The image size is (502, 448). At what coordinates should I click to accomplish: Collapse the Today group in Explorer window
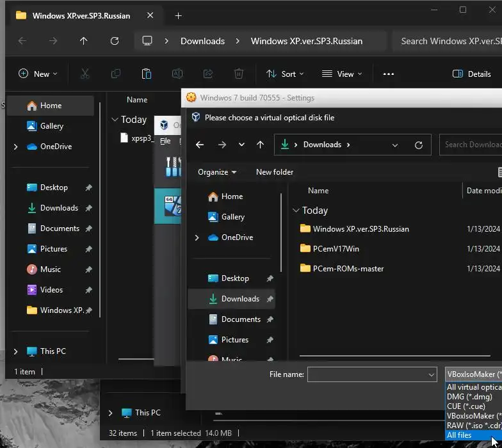point(115,119)
